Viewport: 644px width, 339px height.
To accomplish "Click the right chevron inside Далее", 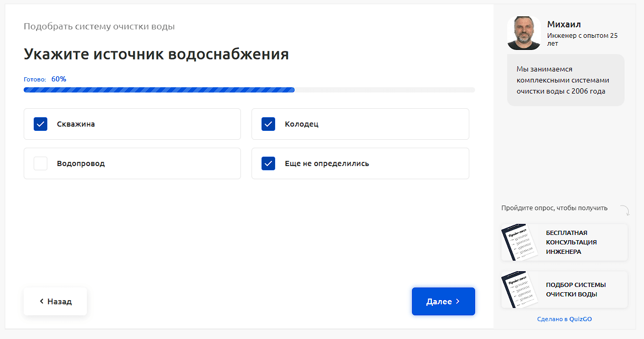I will (458, 301).
